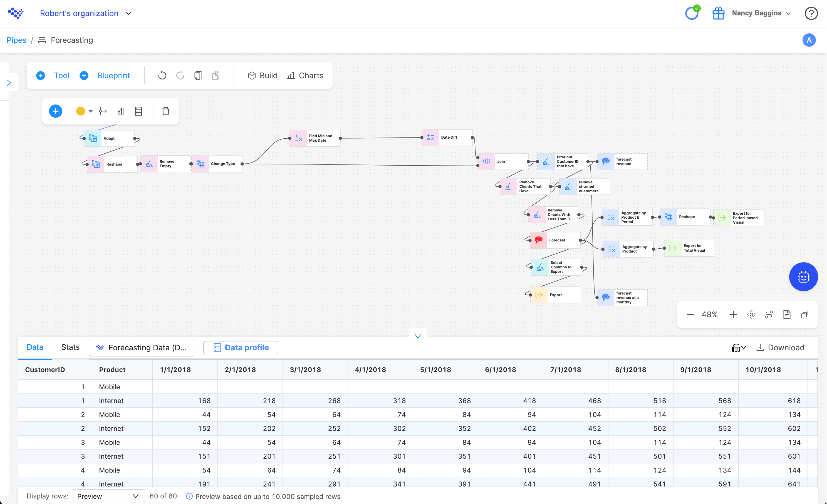Click the sync status circle icon
827x504 pixels.
pyautogui.click(x=692, y=13)
